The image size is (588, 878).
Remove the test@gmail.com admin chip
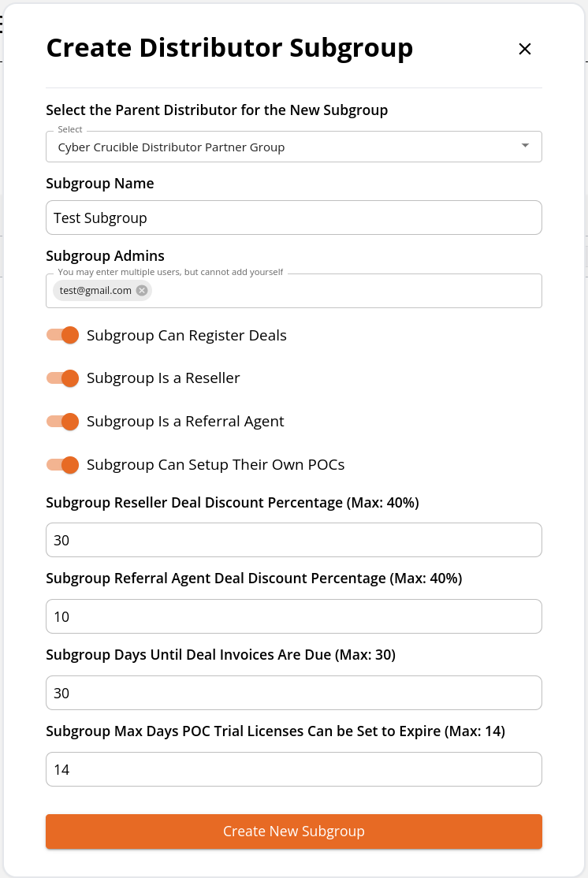tap(142, 291)
